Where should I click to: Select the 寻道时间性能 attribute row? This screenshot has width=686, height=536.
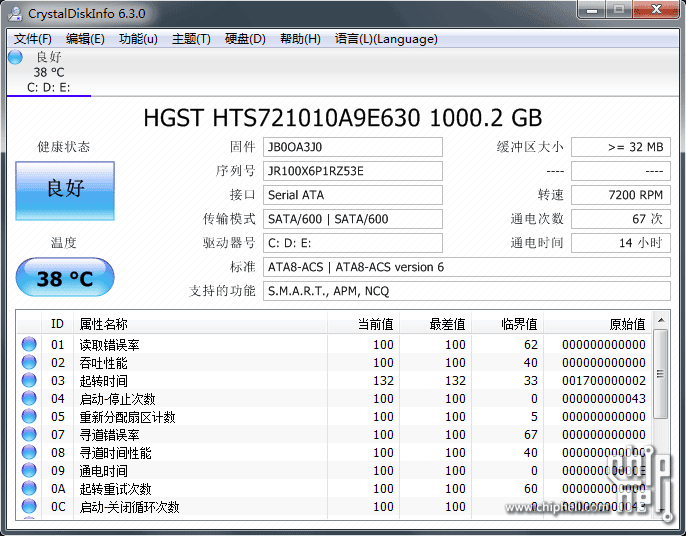[335, 452]
